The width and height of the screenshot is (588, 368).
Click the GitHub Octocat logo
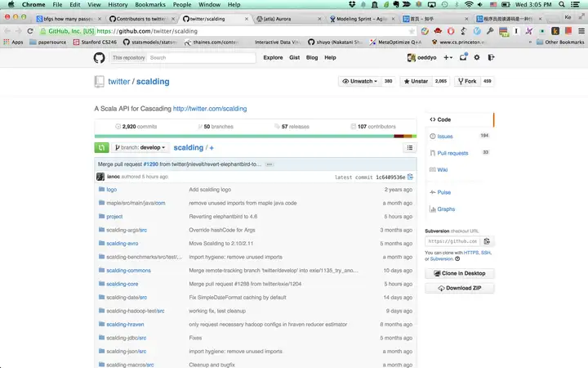(100, 58)
